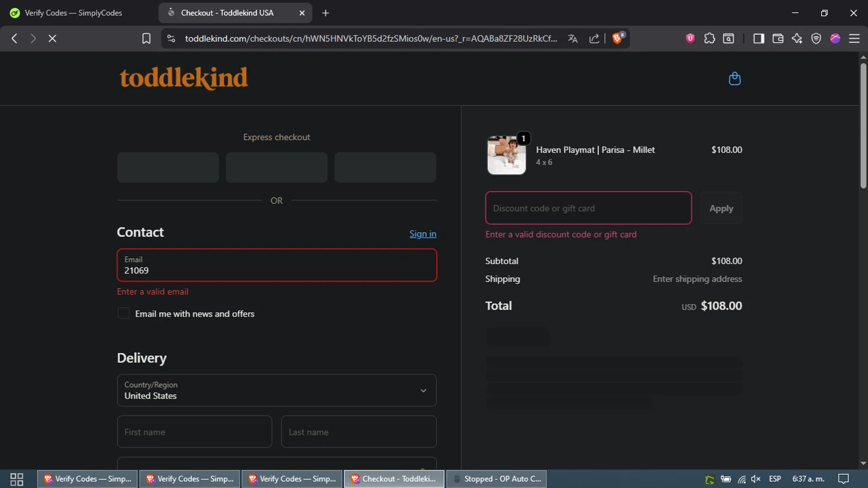This screenshot has width=868, height=488.
Task: Open Brave Shields lion icon
Action: pos(618,38)
